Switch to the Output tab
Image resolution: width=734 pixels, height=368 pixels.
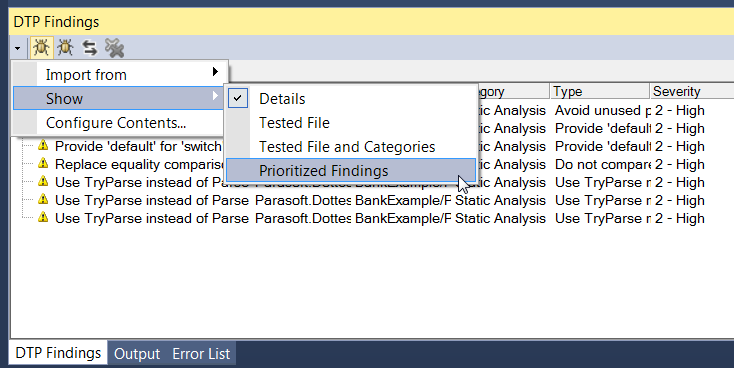click(x=137, y=354)
